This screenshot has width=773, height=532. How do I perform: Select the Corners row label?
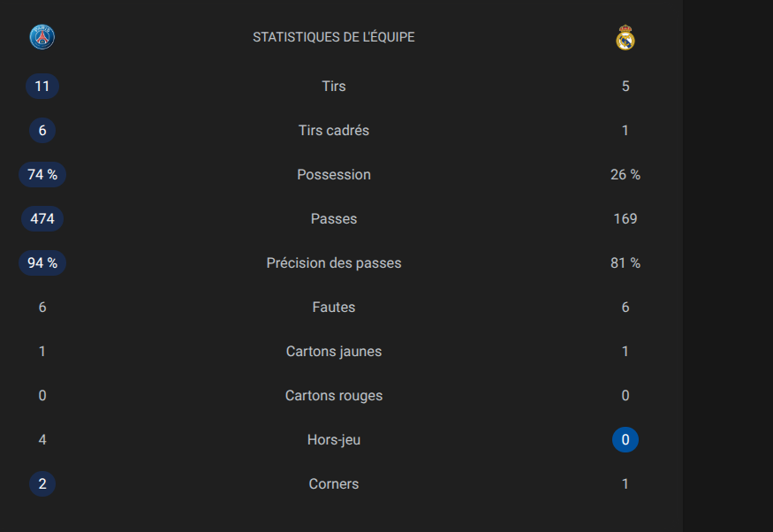click(334, 484)
